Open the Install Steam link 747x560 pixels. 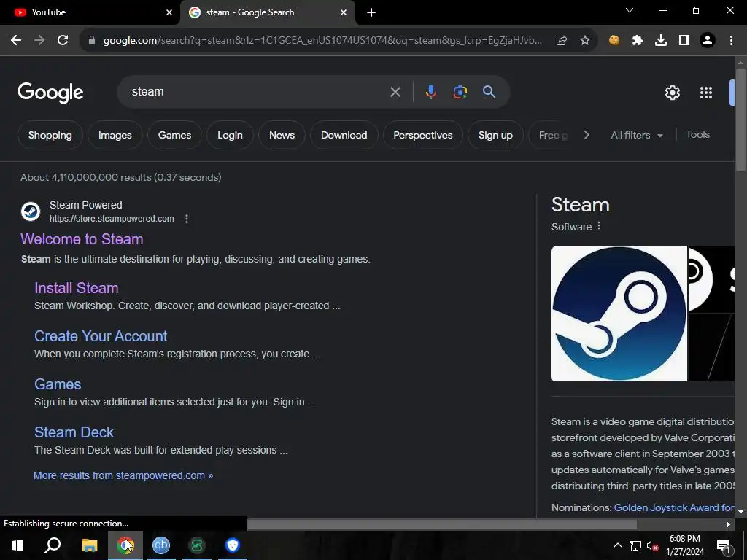point(76,287)
